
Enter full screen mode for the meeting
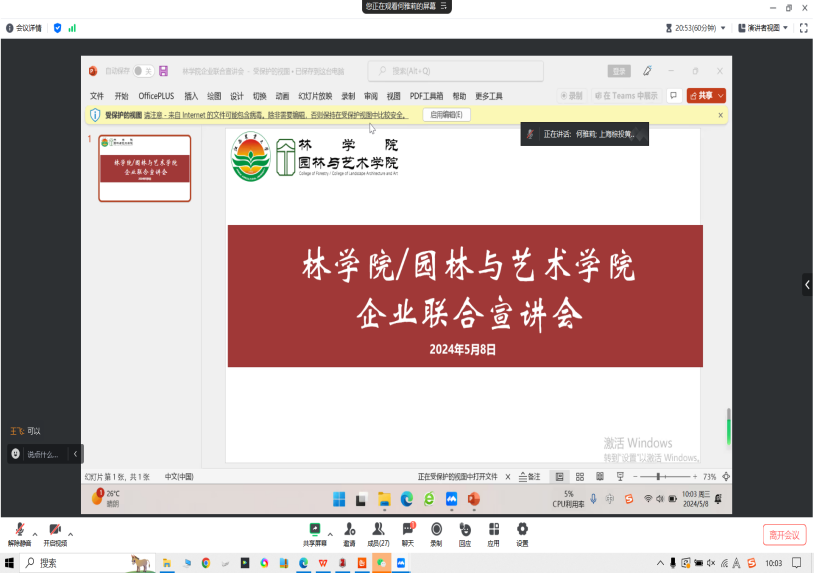coord(803,28)
